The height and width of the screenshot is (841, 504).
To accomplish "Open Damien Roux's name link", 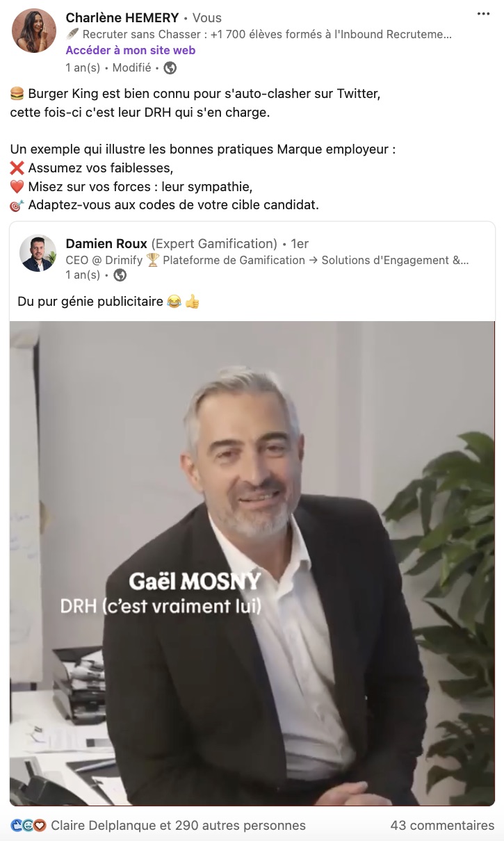I will (x=106, y=243).
